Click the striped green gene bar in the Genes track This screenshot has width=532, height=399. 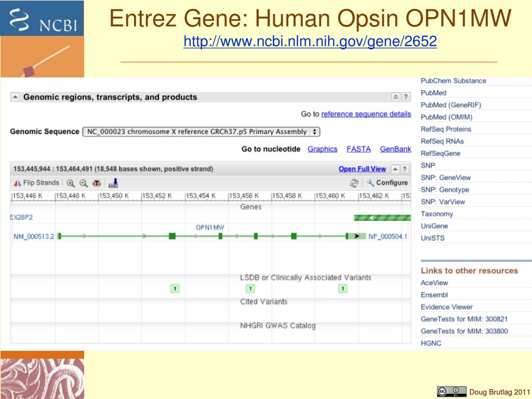[x=382, y=218]
